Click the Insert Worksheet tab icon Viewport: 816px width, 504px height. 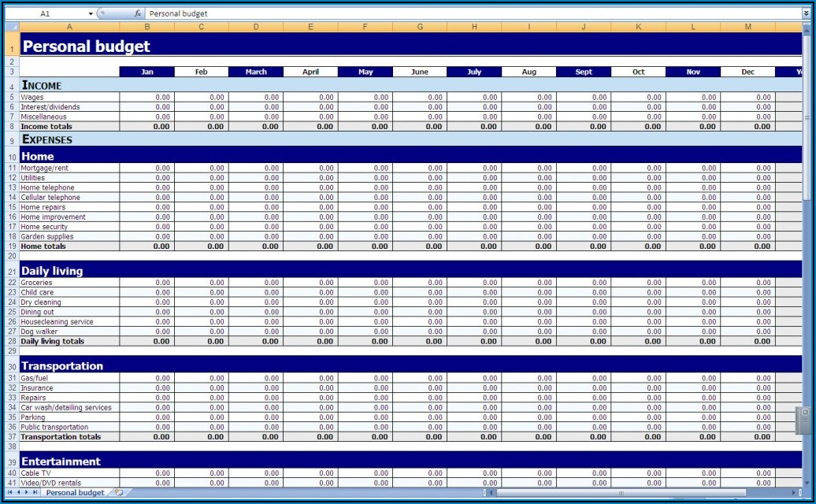pos(119,493)
